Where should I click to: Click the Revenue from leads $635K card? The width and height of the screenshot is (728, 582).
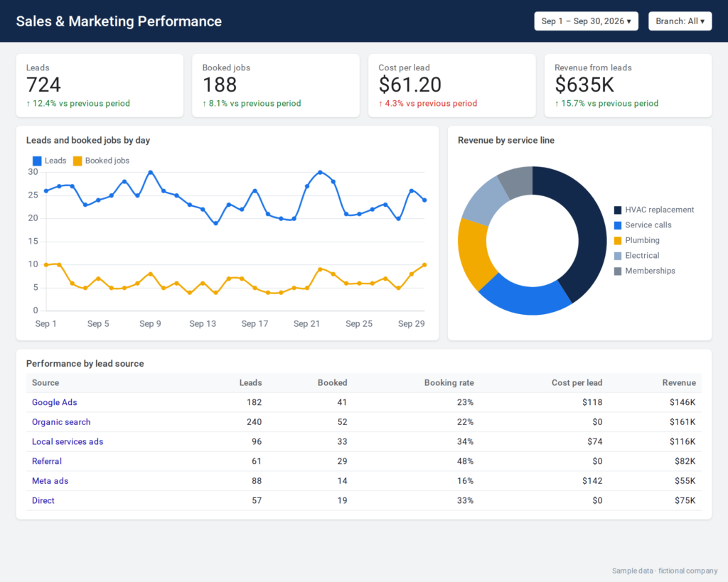click(628, 85)
